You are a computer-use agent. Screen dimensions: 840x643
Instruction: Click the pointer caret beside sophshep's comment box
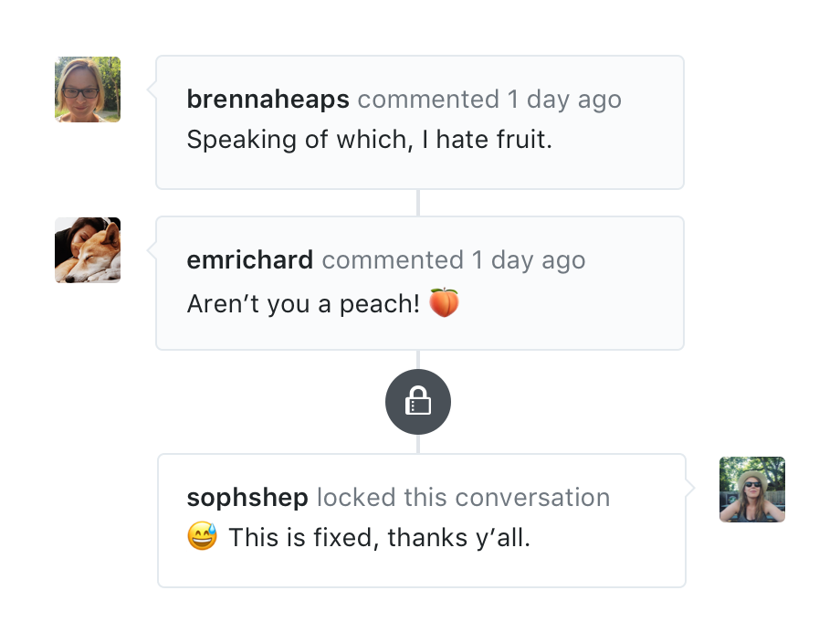point(690,490)
